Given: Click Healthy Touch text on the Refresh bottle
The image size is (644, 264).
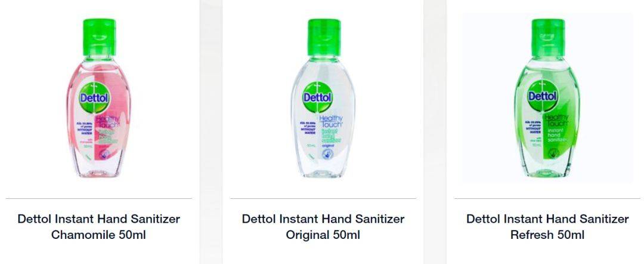Looking at the screenshot, I should pyautogui.click(x=556, y=119).
